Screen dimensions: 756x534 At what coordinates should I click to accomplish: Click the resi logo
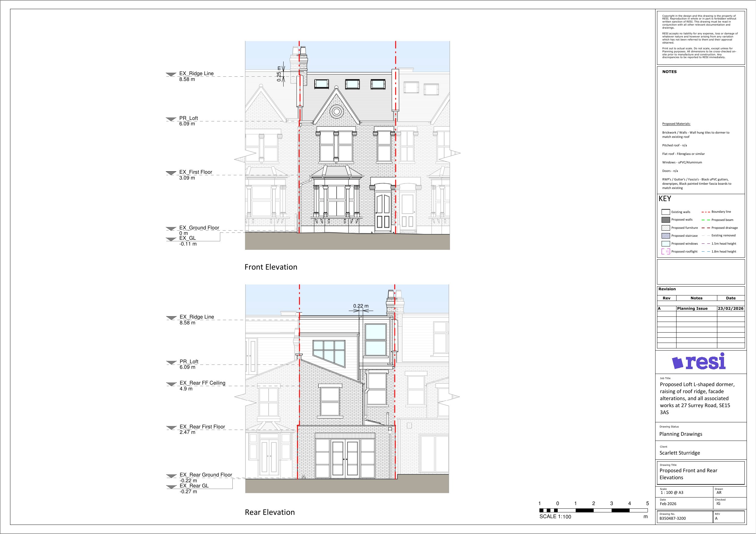pos(699,361)
